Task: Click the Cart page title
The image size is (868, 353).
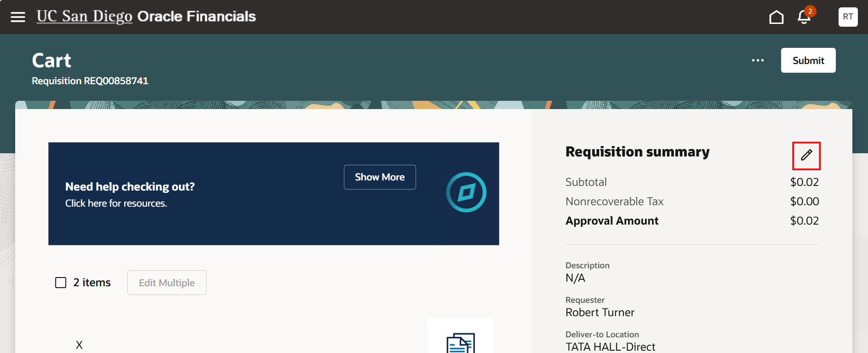Action: [51, 60]
